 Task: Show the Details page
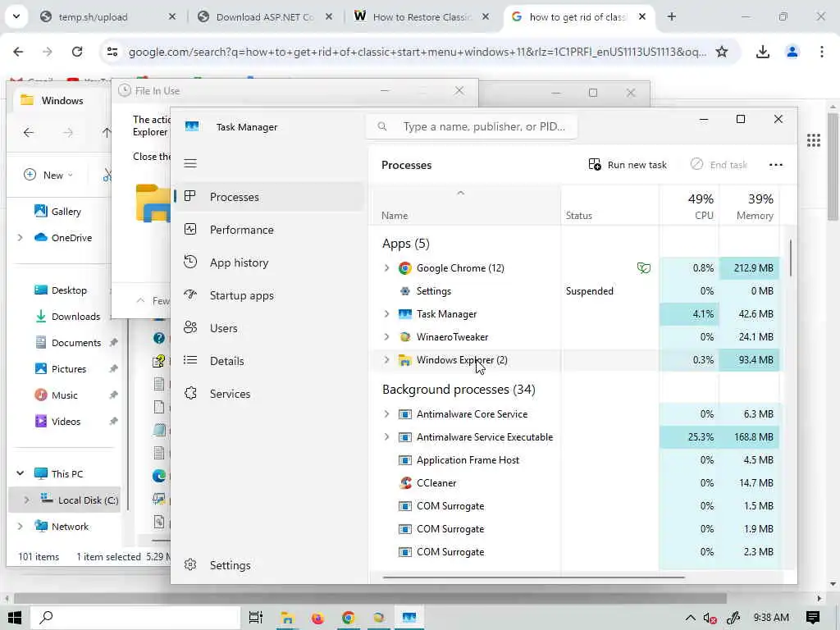(x=269, y=361)
